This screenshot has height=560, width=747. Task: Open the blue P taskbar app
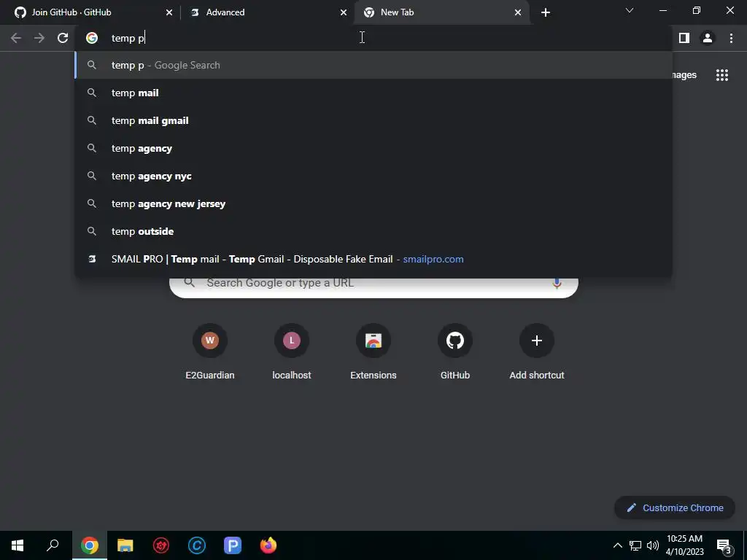(x=233, y=545)
